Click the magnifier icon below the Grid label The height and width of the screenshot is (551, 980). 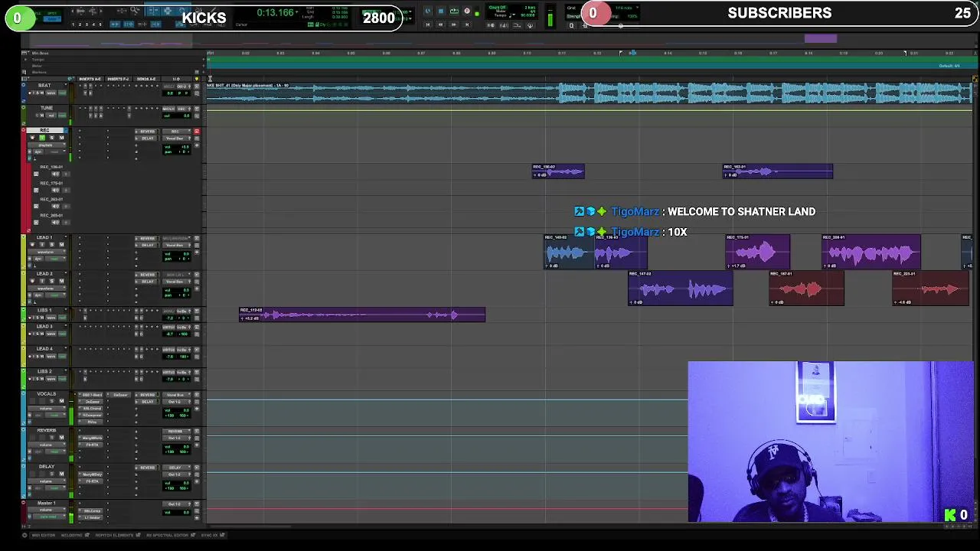(571, 25)
